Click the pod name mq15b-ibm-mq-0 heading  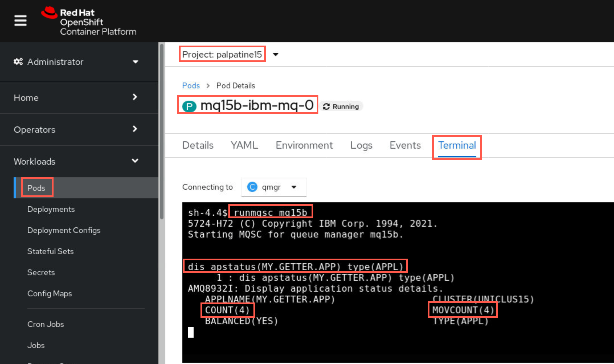[257, 105]
